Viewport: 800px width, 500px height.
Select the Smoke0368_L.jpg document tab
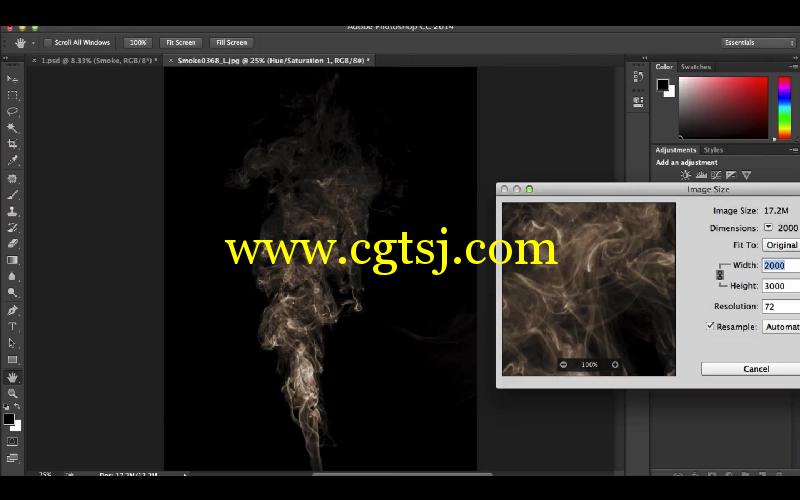point(273,60)
